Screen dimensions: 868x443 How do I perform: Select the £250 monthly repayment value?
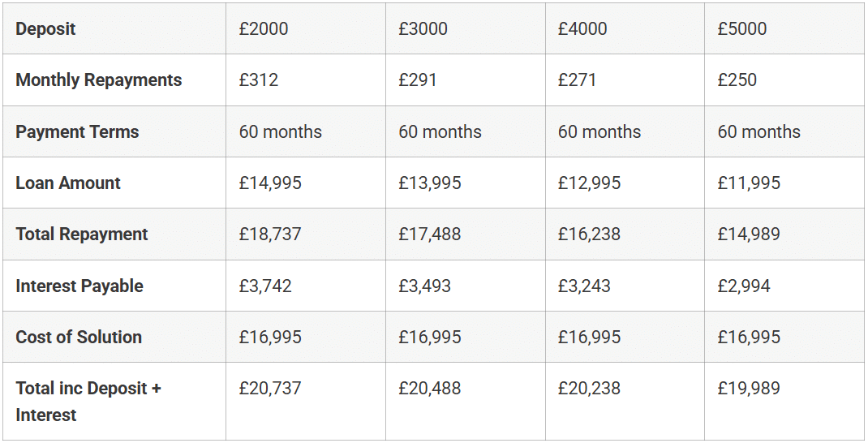pyautogui.click(x=737, y=80)
